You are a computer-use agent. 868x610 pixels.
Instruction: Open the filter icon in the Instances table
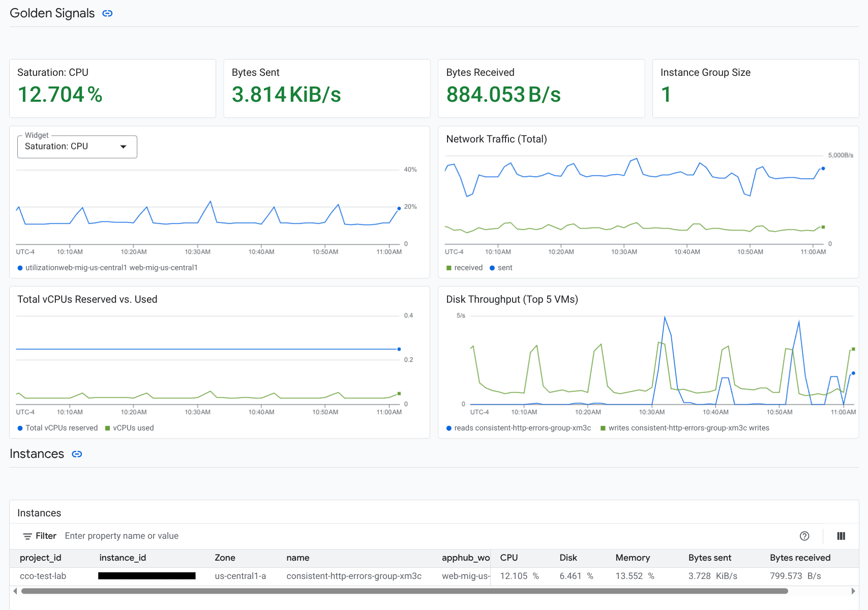point(26,536)
